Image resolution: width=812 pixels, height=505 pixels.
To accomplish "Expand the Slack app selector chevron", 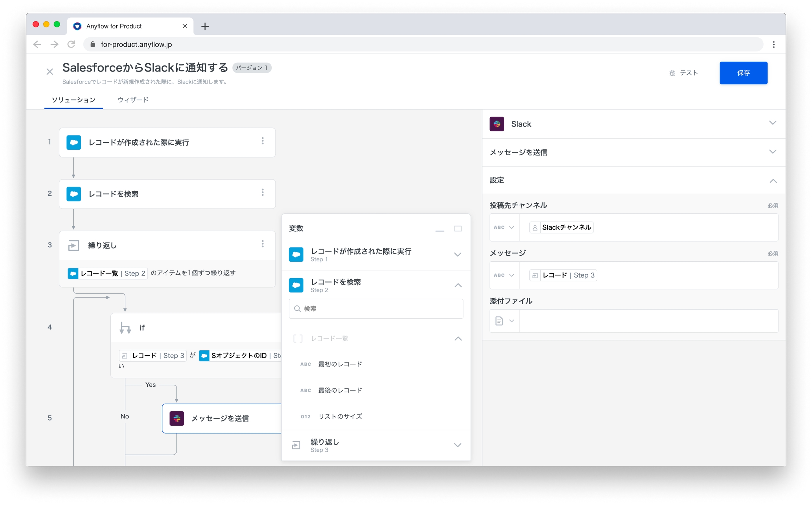I will (773, 123).
